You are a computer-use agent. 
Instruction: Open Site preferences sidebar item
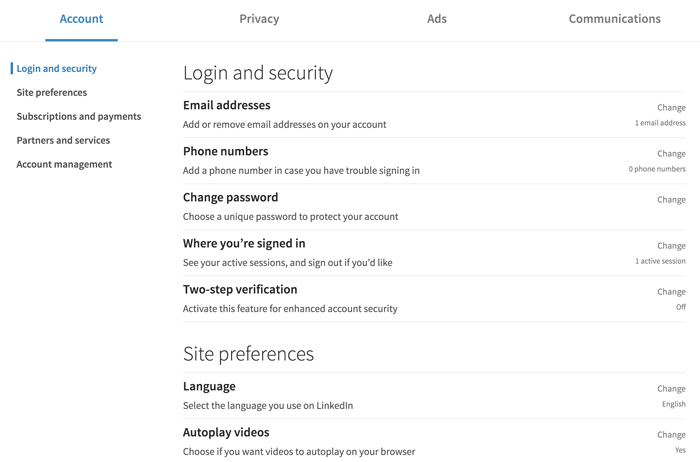(52, 92)
